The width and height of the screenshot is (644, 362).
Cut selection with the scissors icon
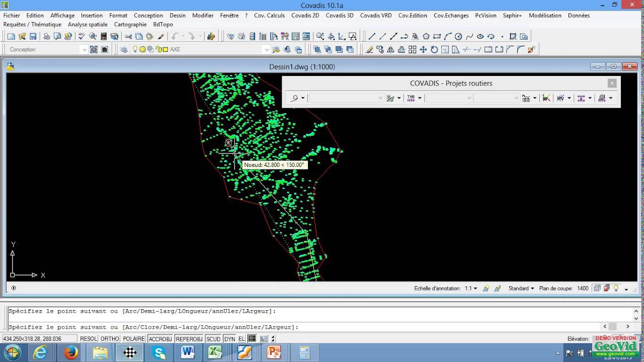click(x=128, y=36)
